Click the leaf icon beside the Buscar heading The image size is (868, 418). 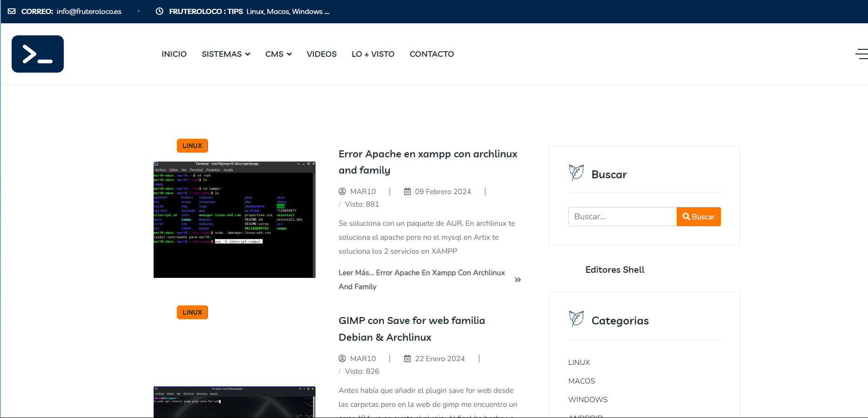coord(576,173)
